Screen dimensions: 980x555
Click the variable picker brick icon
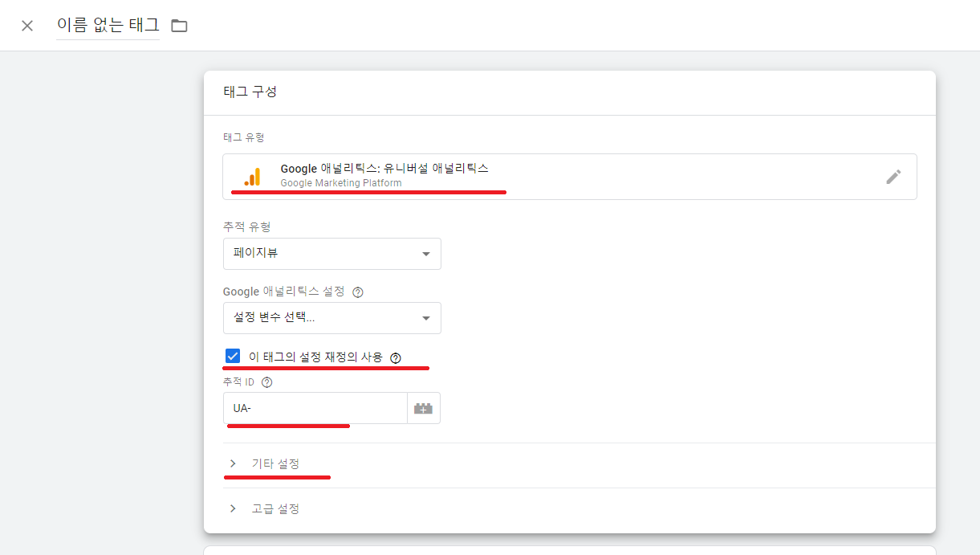click(x=423, y=408)
